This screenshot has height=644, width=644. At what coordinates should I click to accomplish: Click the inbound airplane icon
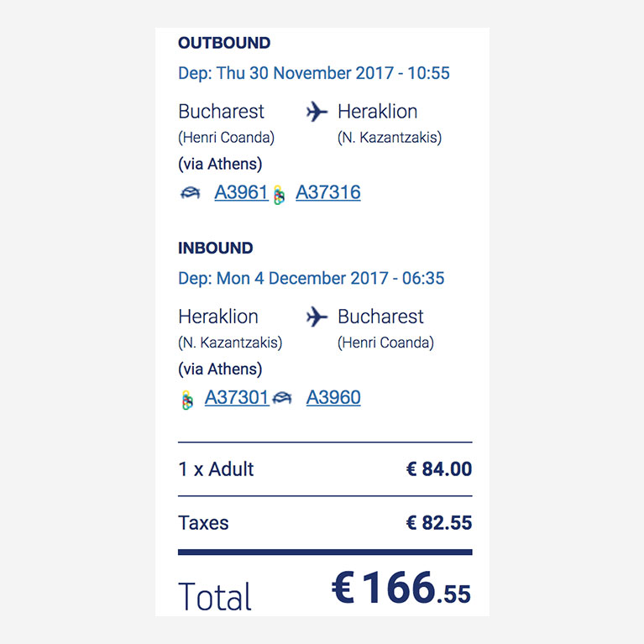(x=317, y=317)
